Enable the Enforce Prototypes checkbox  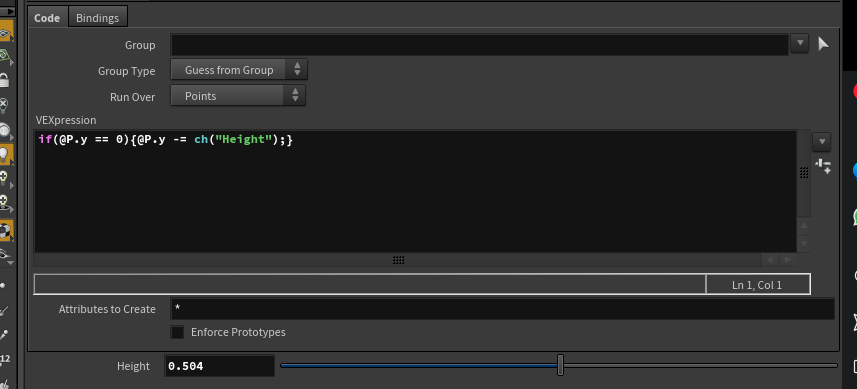click(x=177, y=332)
